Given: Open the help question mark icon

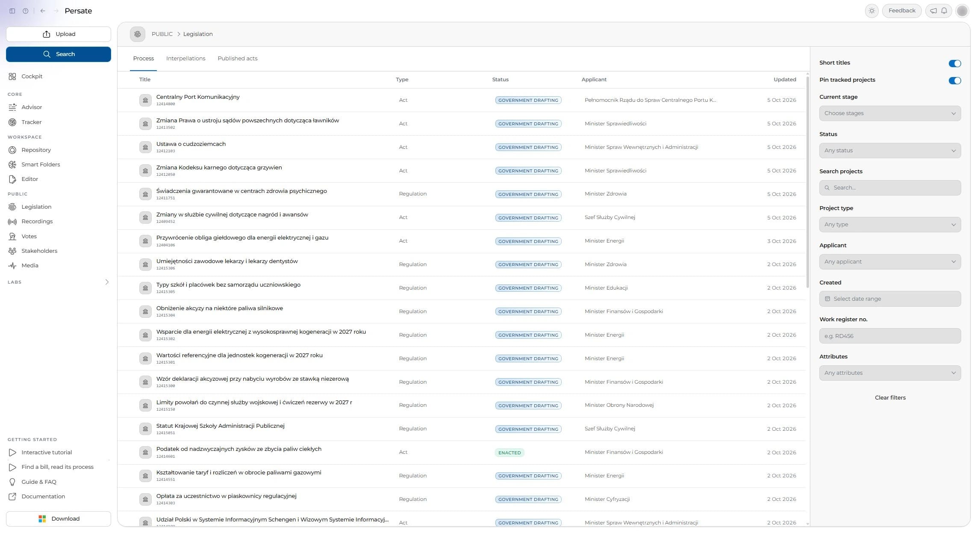Looking at the screenshot, I should coord(26,11).
